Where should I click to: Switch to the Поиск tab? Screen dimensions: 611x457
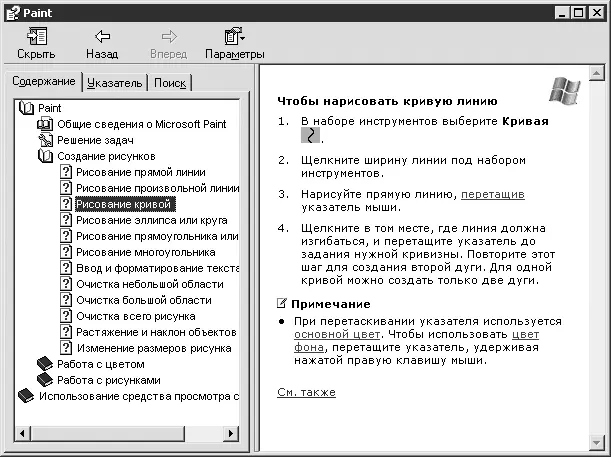point(169,83)
